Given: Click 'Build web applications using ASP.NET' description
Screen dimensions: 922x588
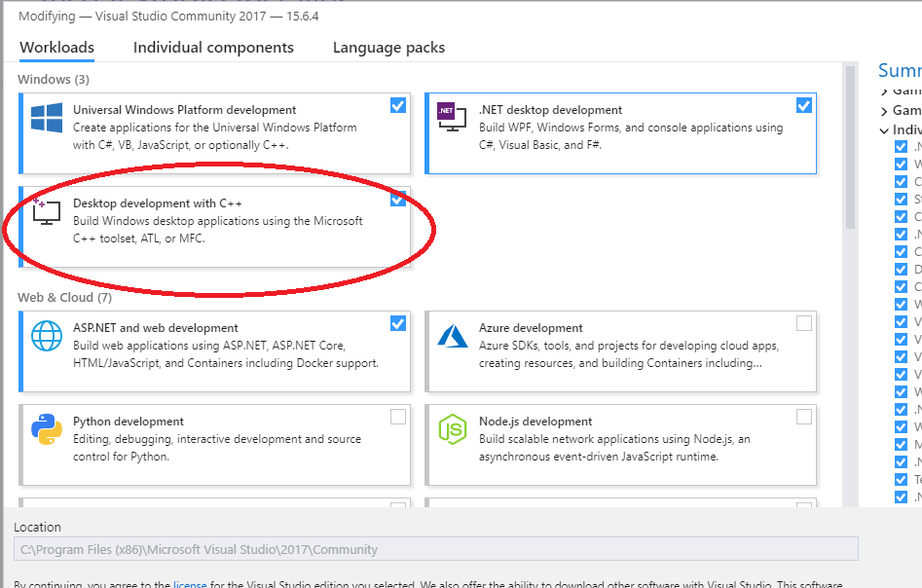Looking at the screenshot, I should click(226, 354).
